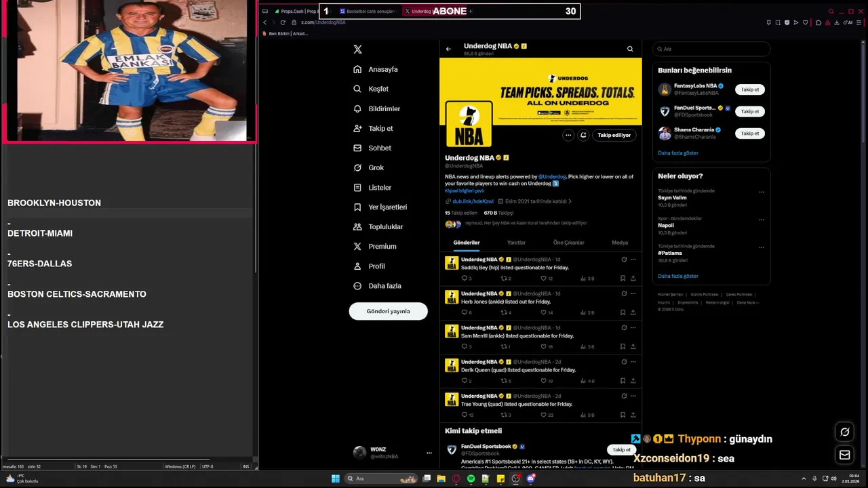Open more options on Underdog NBA profile
Viewport: 868px width, 488px height.
tap(568, 135)
